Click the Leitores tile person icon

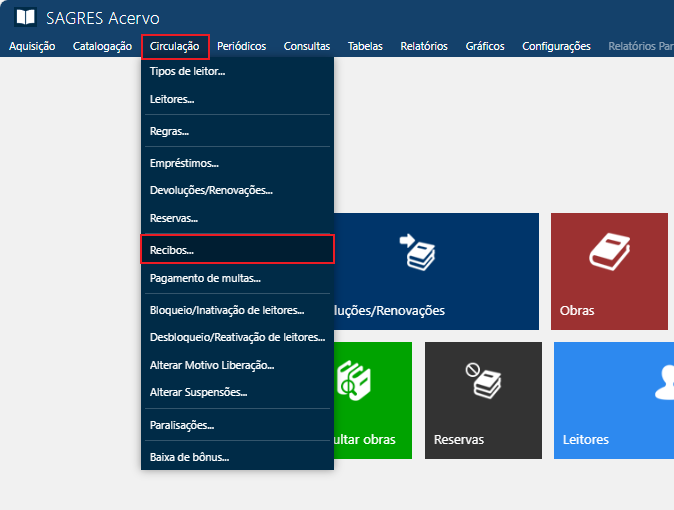pyautogui.click(x=662, y=380)
